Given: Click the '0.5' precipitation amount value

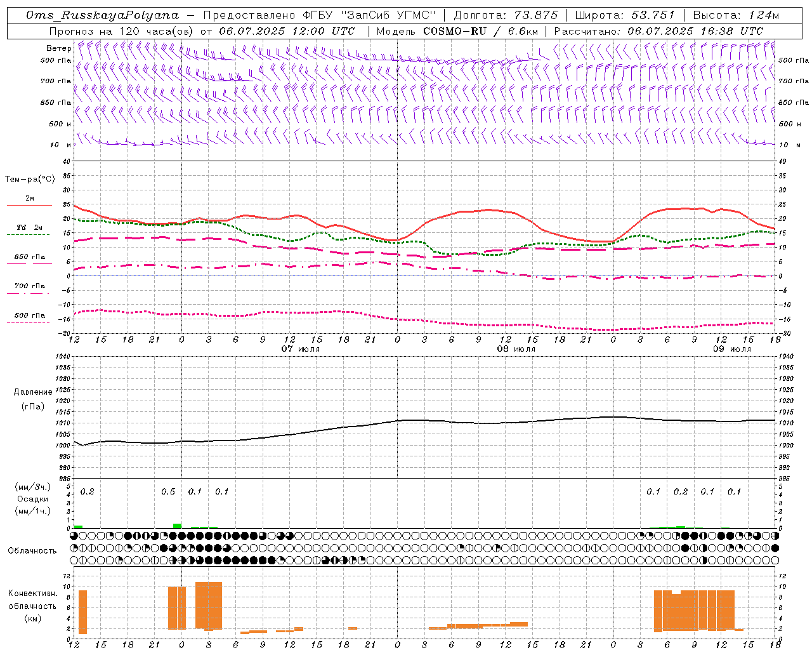Looking at the screenshot, I should pos(167,492).
